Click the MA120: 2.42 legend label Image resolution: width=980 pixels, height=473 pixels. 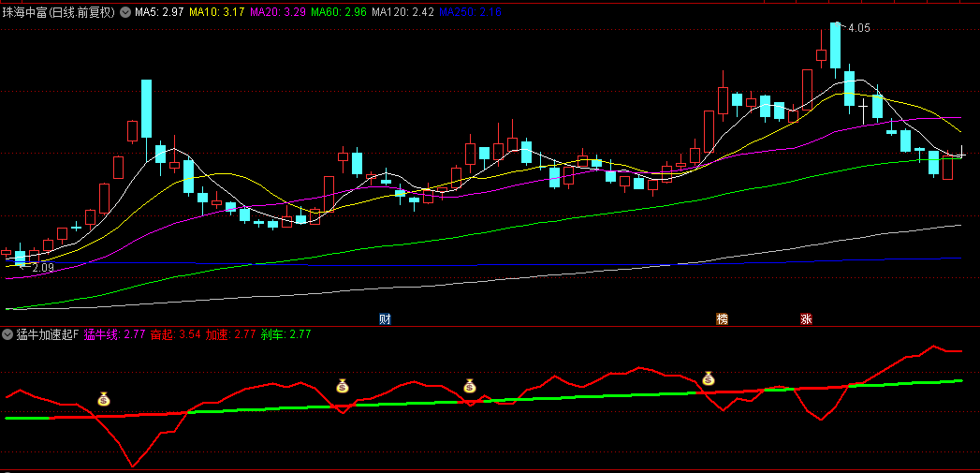[402, 12]
